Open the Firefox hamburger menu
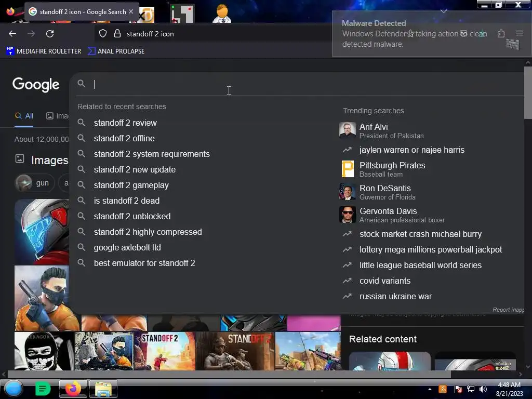 520,33
